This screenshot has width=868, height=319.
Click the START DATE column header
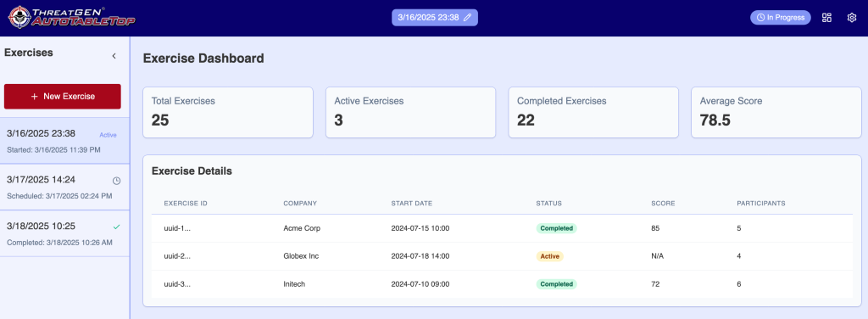[x=411, y=204]
